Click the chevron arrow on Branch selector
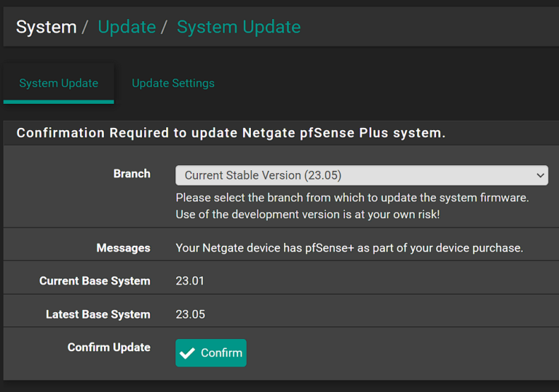 coord(540,175)
